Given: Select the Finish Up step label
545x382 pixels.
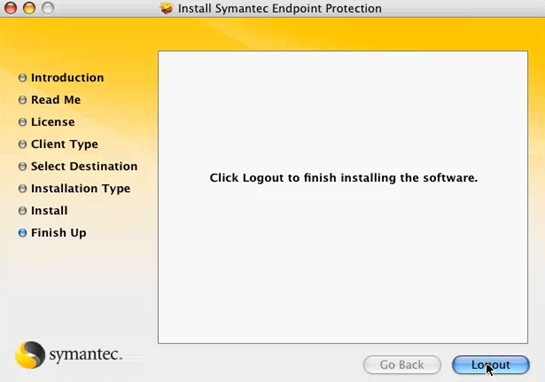Looking at the screenshot, I should click(59, 233).
